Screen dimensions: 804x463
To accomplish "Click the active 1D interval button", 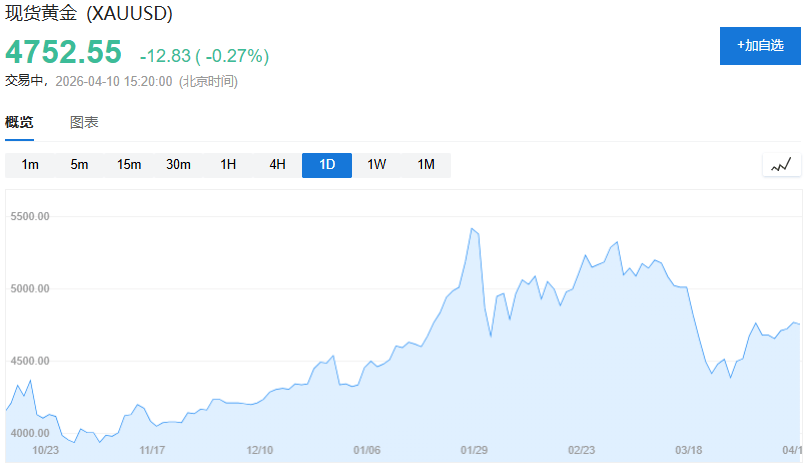I will (x=327, y=165).
